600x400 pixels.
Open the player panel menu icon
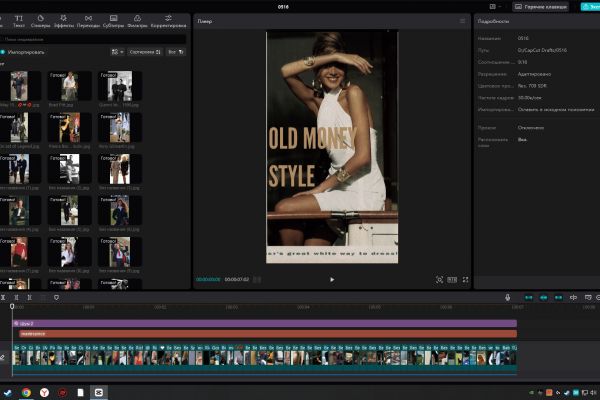[462, 21]
